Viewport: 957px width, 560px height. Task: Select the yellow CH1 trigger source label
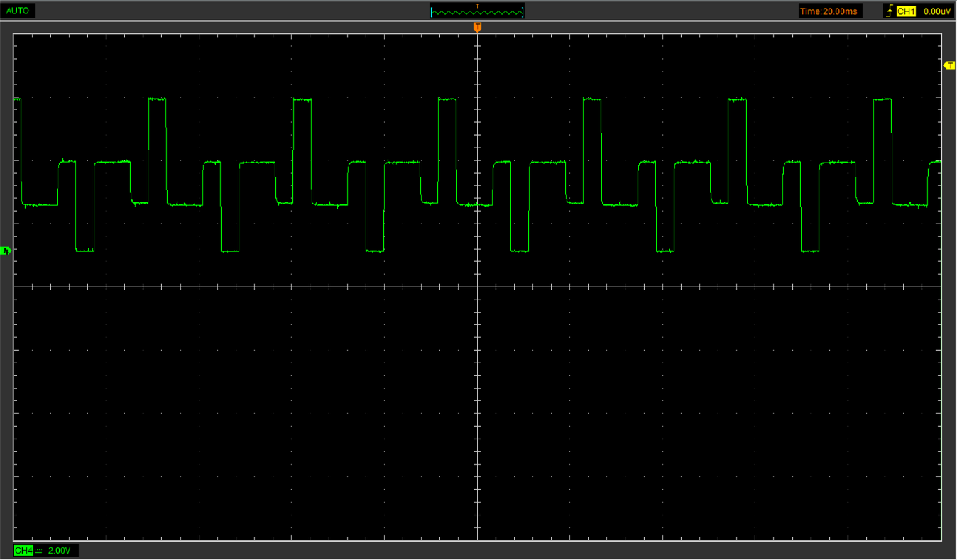pos(906,11)
